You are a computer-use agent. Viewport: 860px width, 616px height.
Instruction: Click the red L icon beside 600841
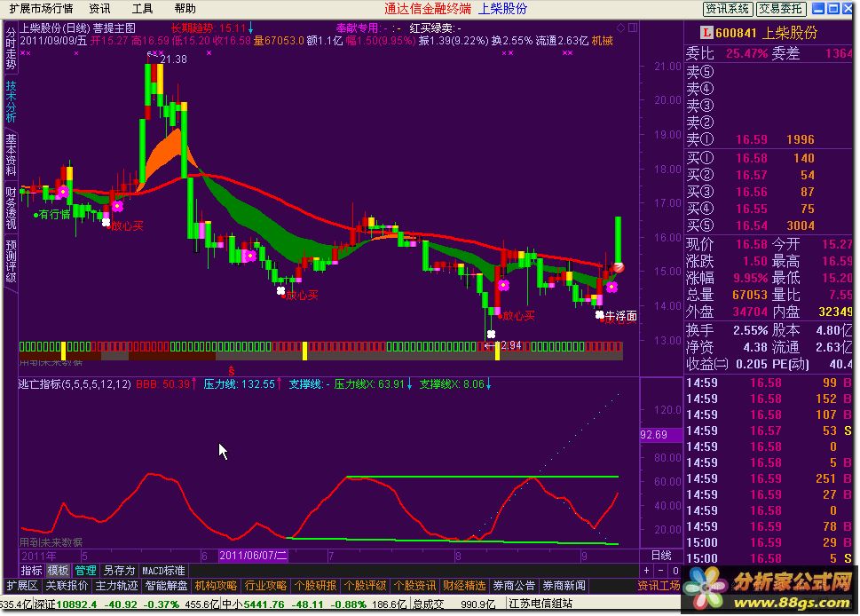(707, 33)
